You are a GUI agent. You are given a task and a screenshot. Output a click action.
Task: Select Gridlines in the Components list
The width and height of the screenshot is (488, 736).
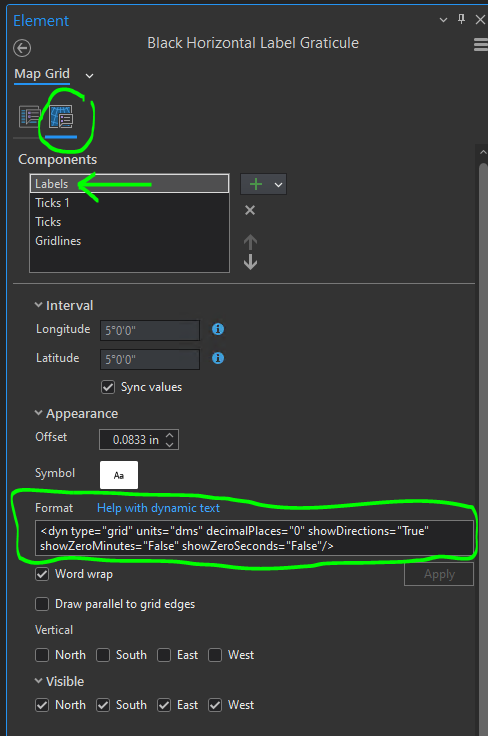(x=58, y=241)
